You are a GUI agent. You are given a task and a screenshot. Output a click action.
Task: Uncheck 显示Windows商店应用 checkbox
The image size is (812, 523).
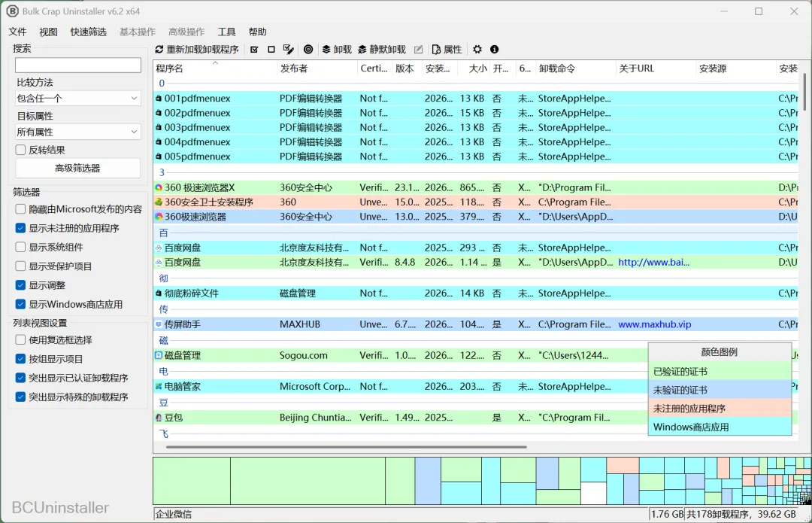(x=21, y=304)
